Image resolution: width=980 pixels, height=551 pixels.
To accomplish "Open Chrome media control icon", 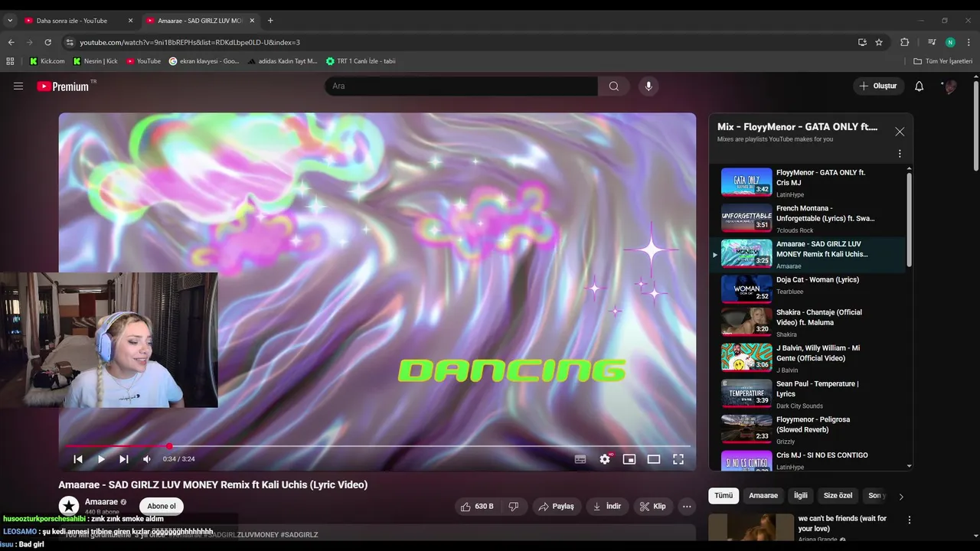I will tap(932, 42).
